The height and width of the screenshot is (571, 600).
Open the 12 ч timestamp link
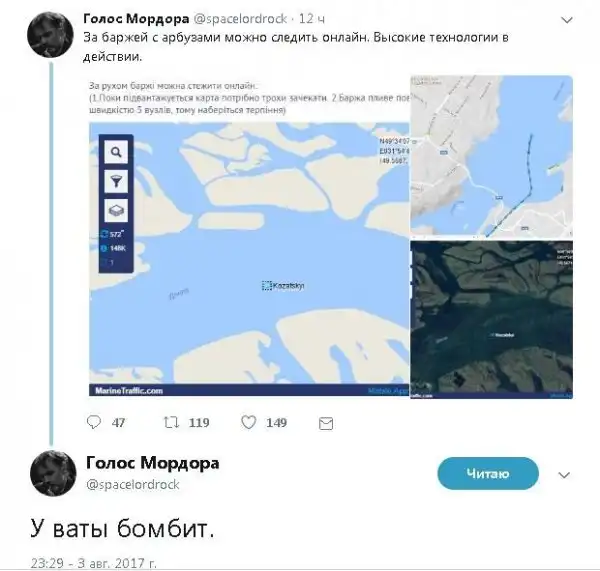(x=311, y=18)
